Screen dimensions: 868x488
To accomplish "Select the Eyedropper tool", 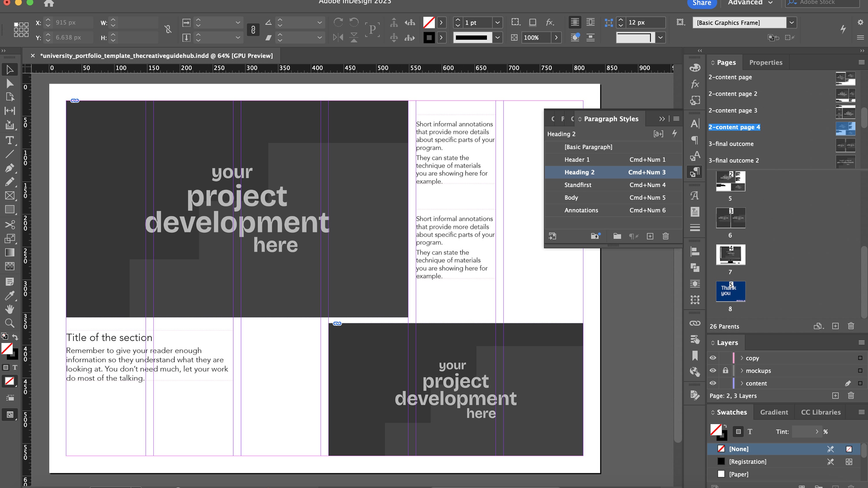I will (10, 295).
